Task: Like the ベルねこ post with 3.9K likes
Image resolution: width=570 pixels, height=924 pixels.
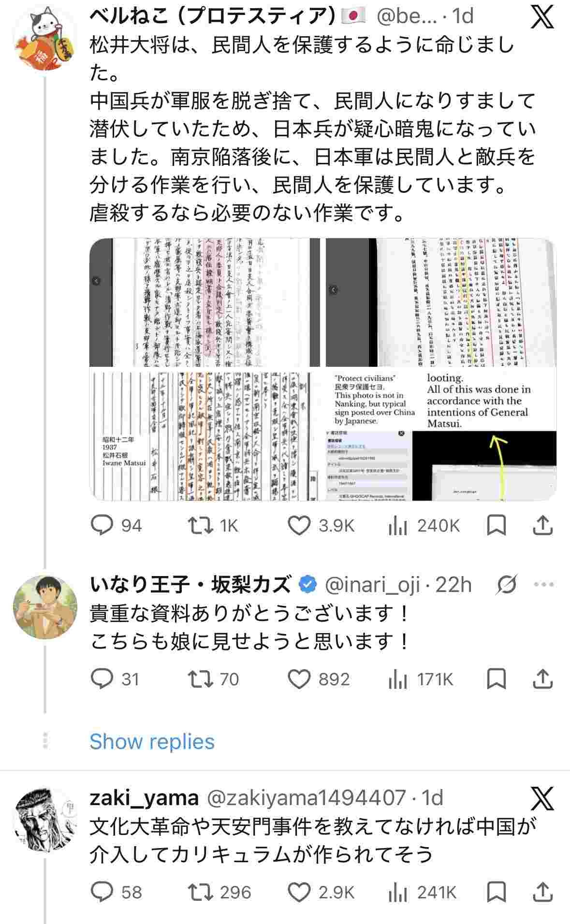Action: pyautogui.click(x=321, y=525)
